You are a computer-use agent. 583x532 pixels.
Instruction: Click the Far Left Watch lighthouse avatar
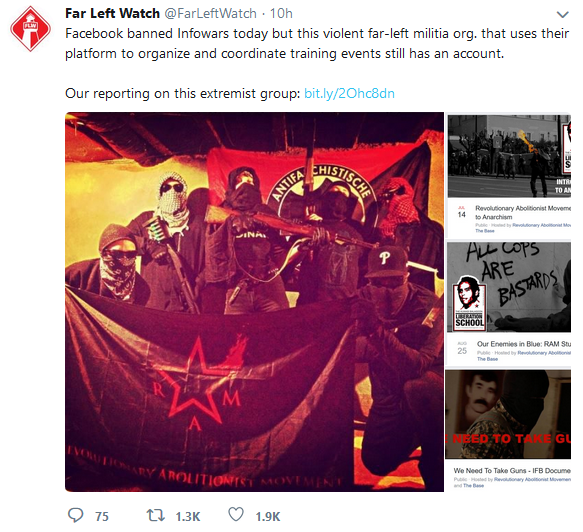(x=30, y=29)
